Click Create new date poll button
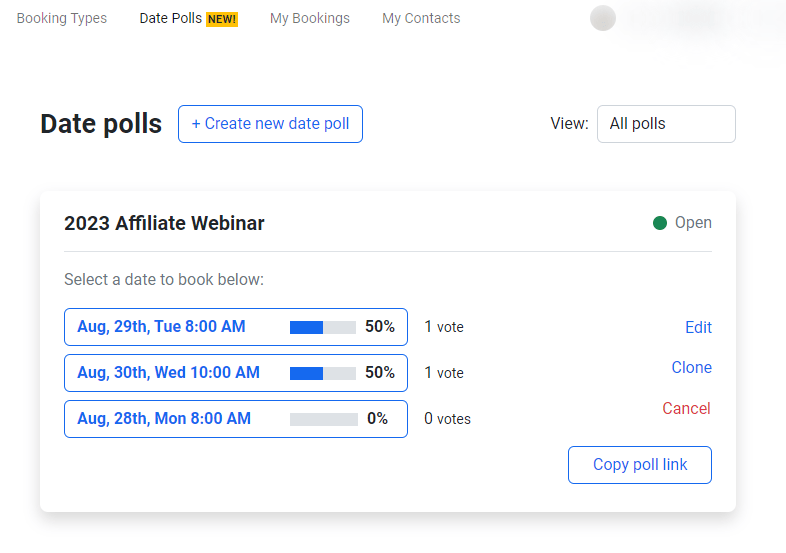Screen dimensions: 786x553 (270, 124)
